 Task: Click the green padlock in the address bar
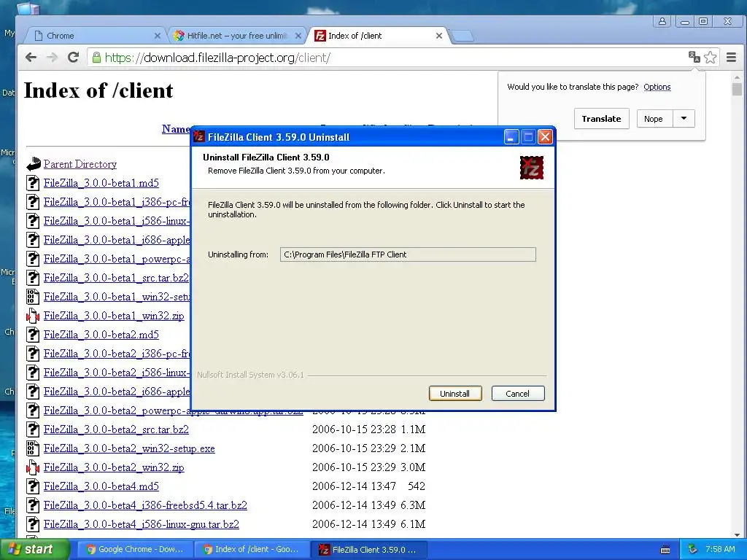(x=96, y=58)
